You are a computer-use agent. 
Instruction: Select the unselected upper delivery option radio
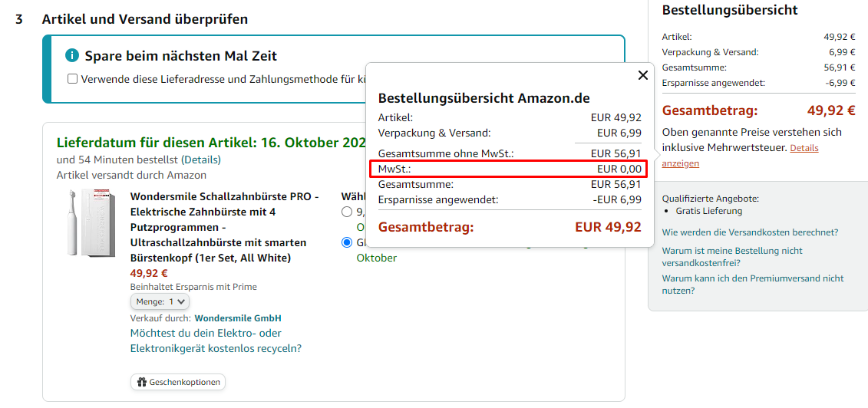348,212
